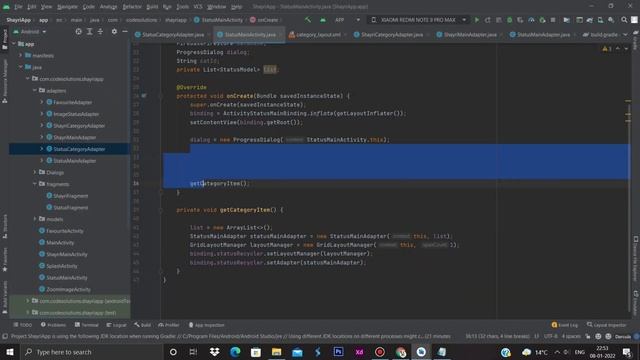Screen dimensions: 640x360
Task: Switch to build.gradle tab
Action: 600,35
